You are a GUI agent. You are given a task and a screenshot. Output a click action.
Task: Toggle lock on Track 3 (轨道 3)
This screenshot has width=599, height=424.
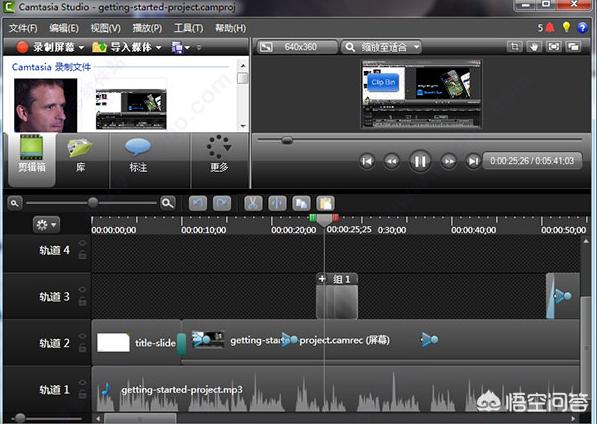click(x=83, y=301)
